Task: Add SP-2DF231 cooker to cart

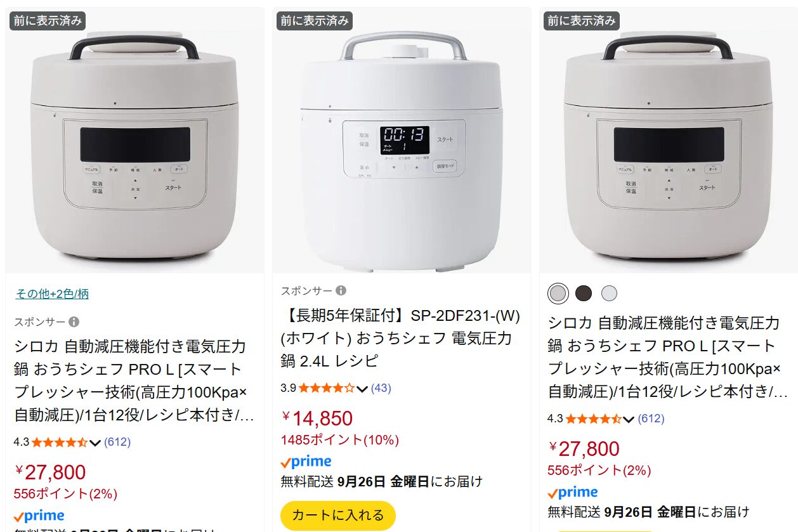Action: 337,515
